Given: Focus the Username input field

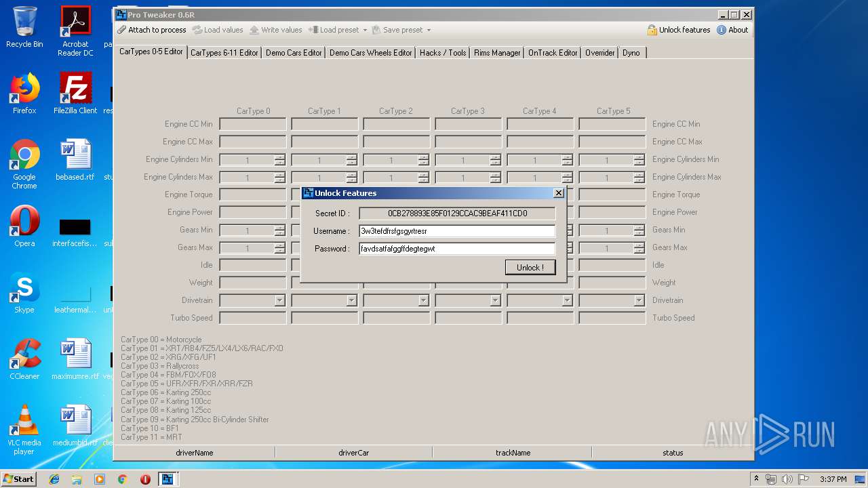Looking at the screenshot, I should [457, 231].
